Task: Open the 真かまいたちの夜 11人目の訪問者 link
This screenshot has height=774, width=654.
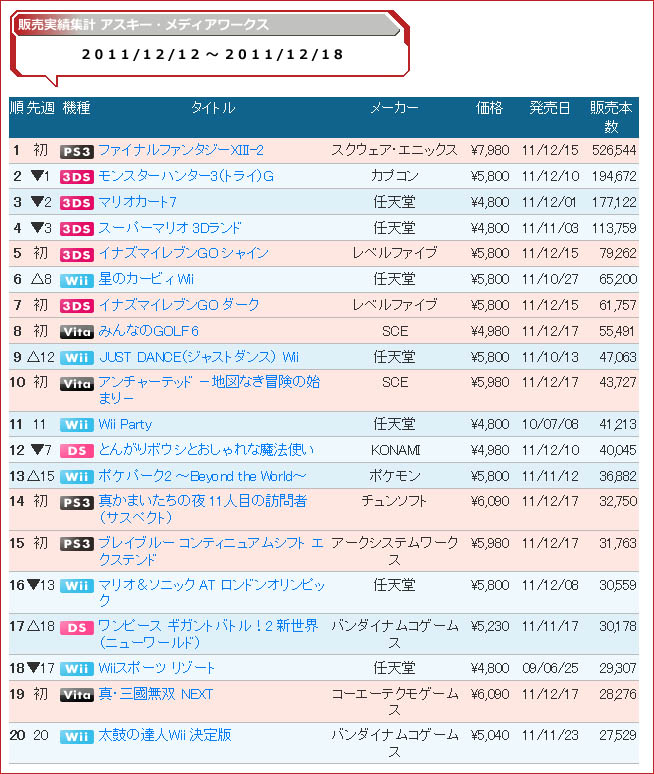Action: pos(202,509)
